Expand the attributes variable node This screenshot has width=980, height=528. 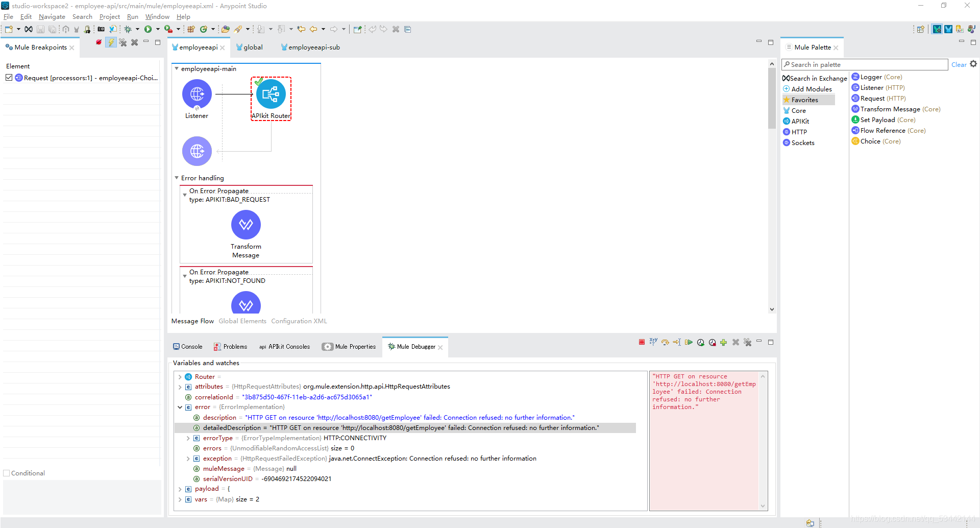(x=180, y=387)
